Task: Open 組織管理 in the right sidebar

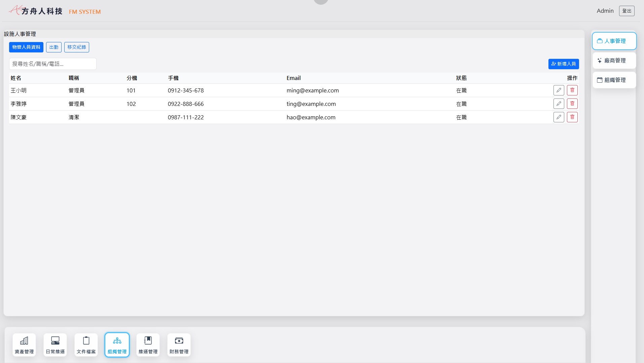Action: coord(614,80)
